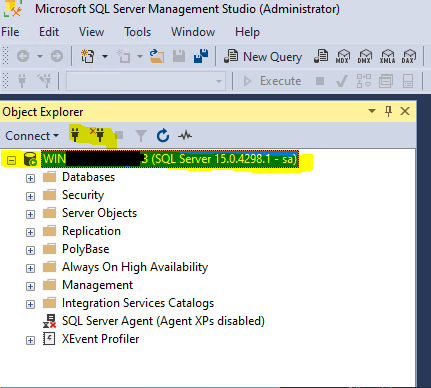The image size is (431, 388).
Task: Click Object Explorer Refresh icon
Action: pos(163,135)
